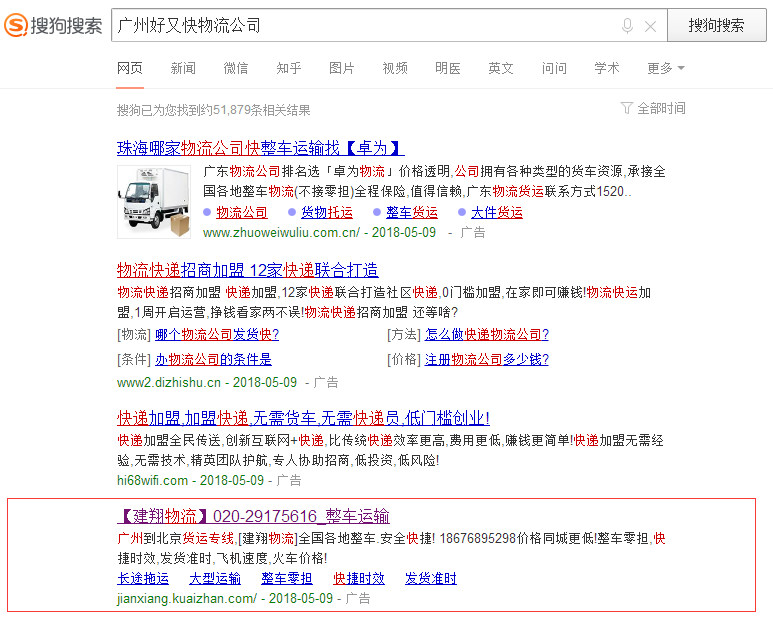The image size is (773, 618).
Task: Open the 发货准时 sublink
Action: 431,578
